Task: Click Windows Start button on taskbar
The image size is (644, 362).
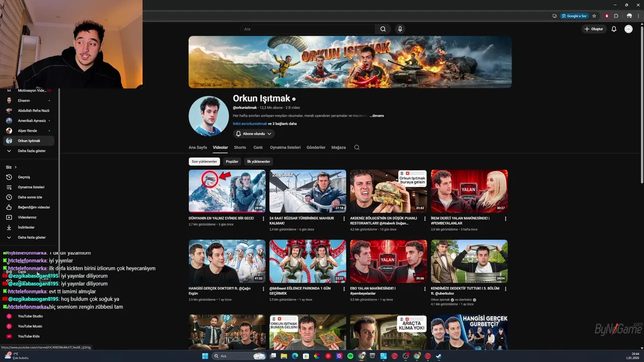Action: [x=205, y=356]
